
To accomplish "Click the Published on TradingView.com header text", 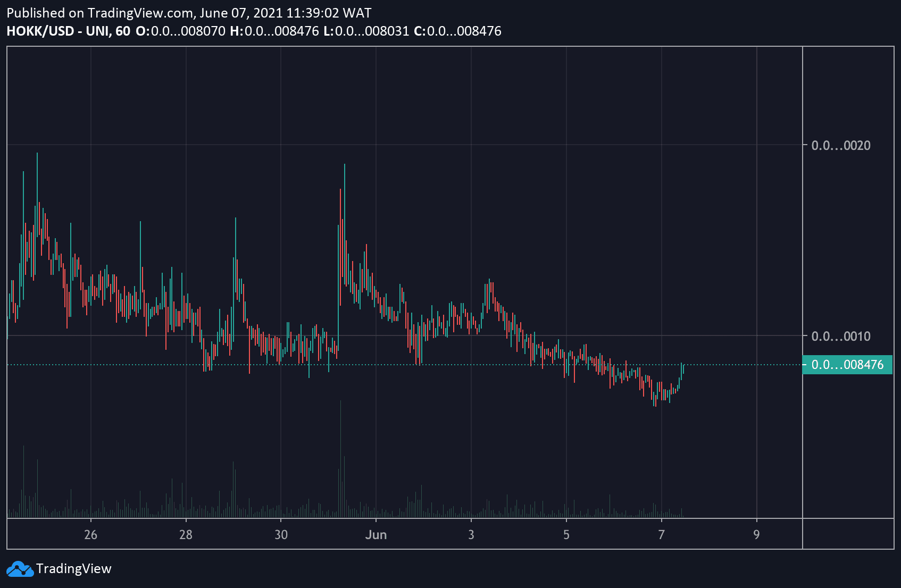I will (189, 13).
